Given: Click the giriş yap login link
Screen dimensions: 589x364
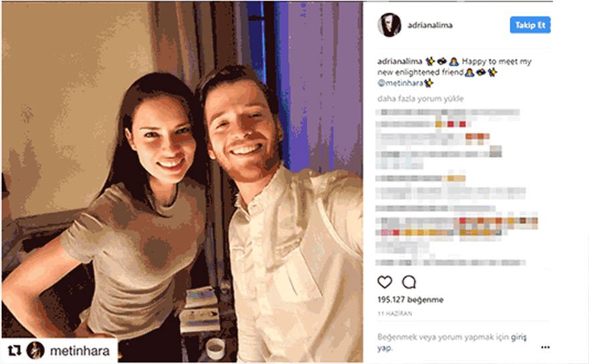Looking at the screenshot, I should (x=518, y=337).
